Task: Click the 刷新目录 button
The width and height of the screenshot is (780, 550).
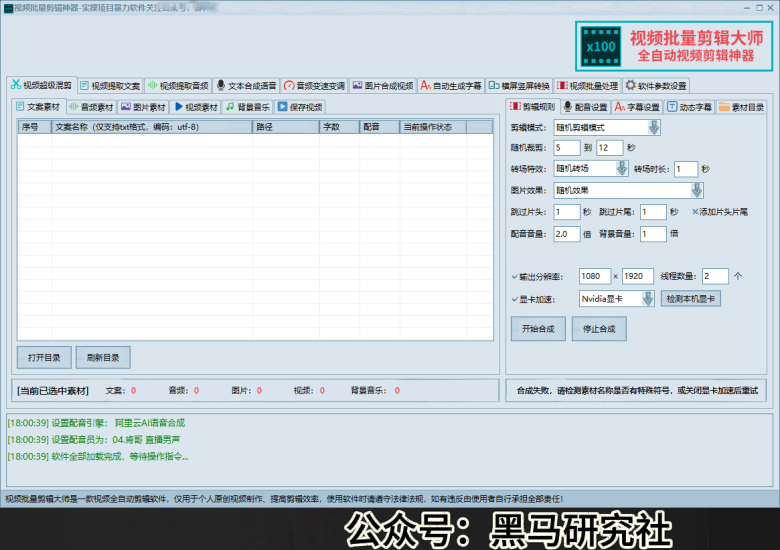Action: tap(103, 358)
